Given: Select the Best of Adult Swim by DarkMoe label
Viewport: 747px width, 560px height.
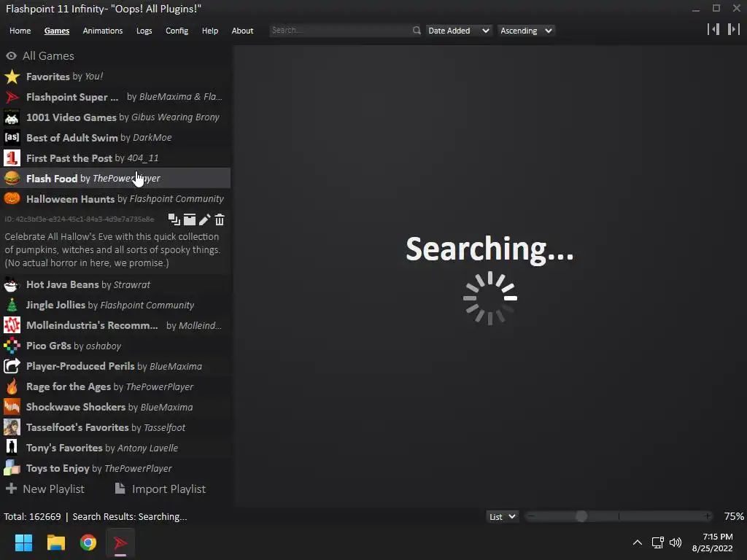Looking at the screenshot, I should [99, 138].
